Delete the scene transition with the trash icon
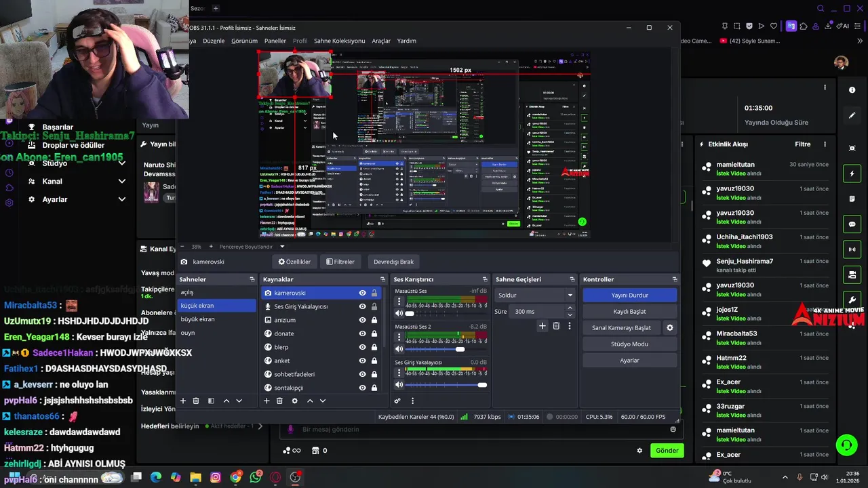Viewport: 868px width, 488px height. point(556,326)
